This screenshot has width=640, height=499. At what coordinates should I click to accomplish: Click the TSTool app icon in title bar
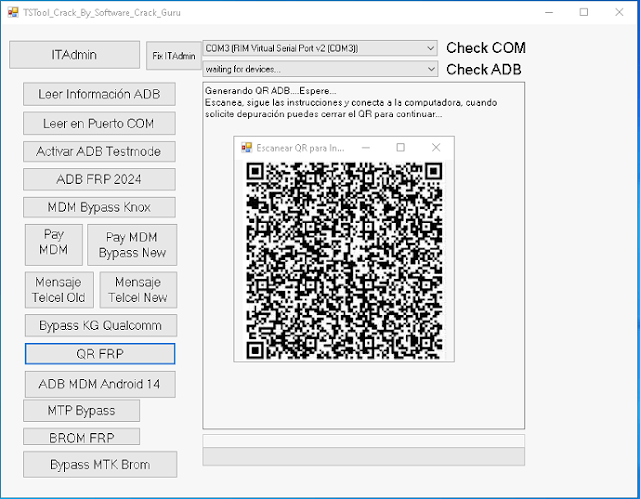(x=13, y=12)
